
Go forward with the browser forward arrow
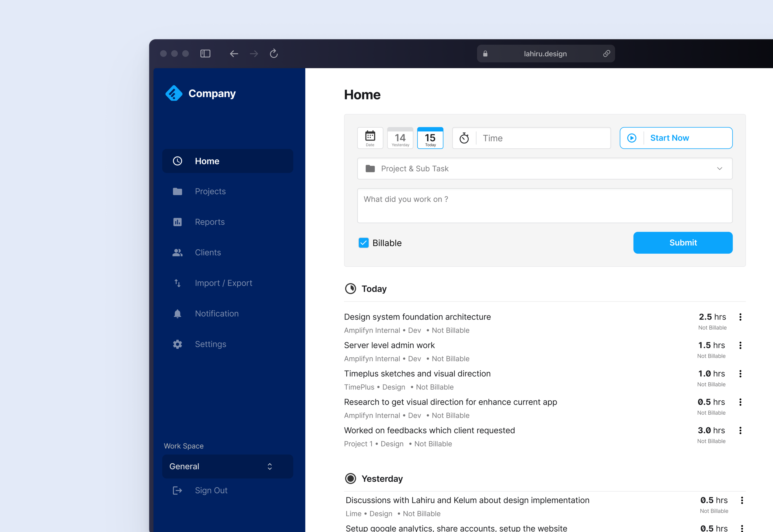tap(254, 53)
